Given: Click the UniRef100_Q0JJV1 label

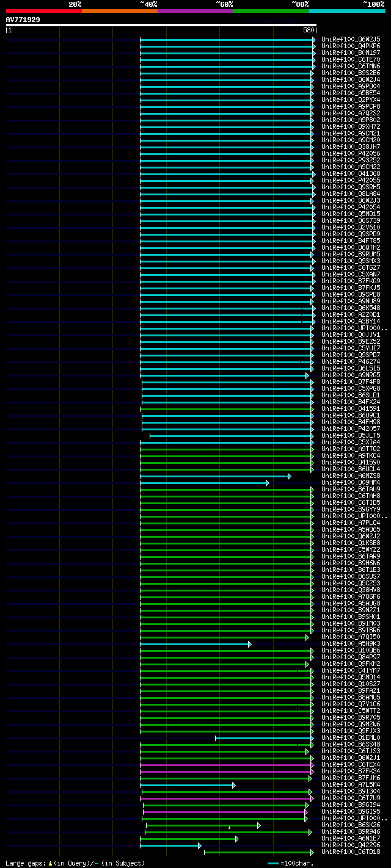Looking at the screenshot, I should (x=351, y=335).
